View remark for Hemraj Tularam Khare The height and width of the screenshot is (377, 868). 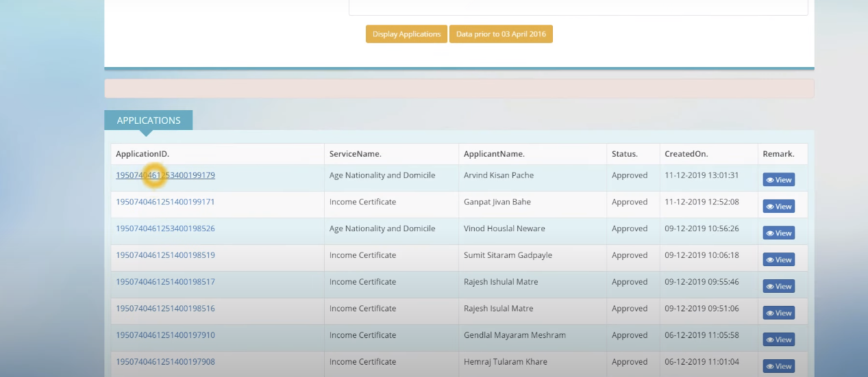coord(779,367)
